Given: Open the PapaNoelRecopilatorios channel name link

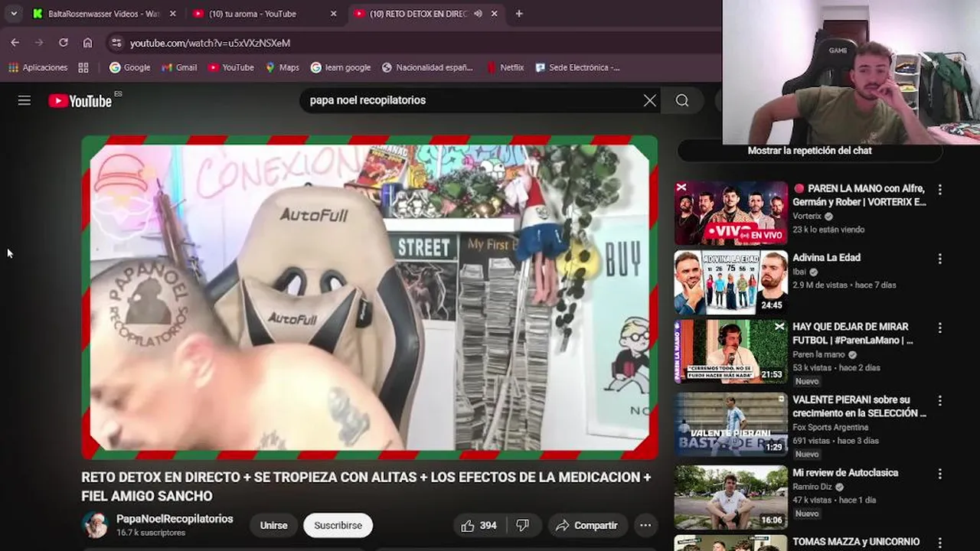Looking at the screenshot, I should pyautogui.click(x=175, y=519).
